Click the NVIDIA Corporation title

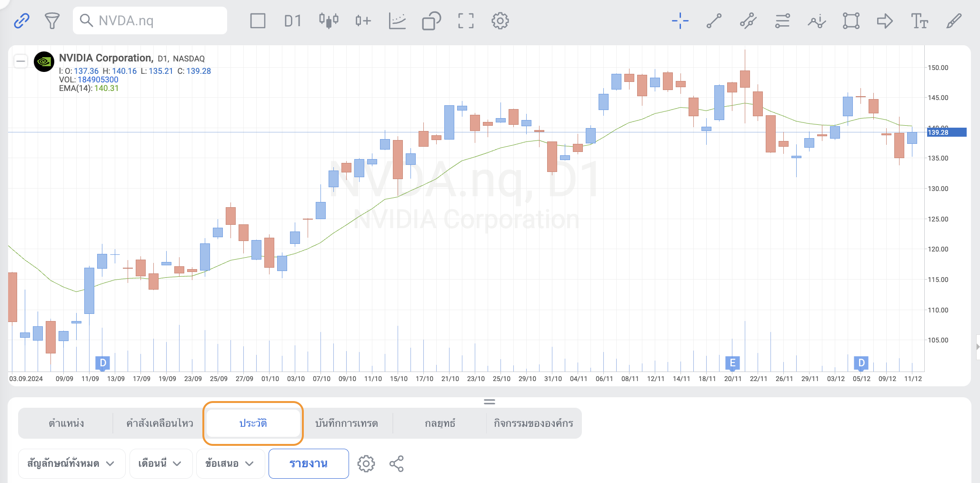point(105,58)
